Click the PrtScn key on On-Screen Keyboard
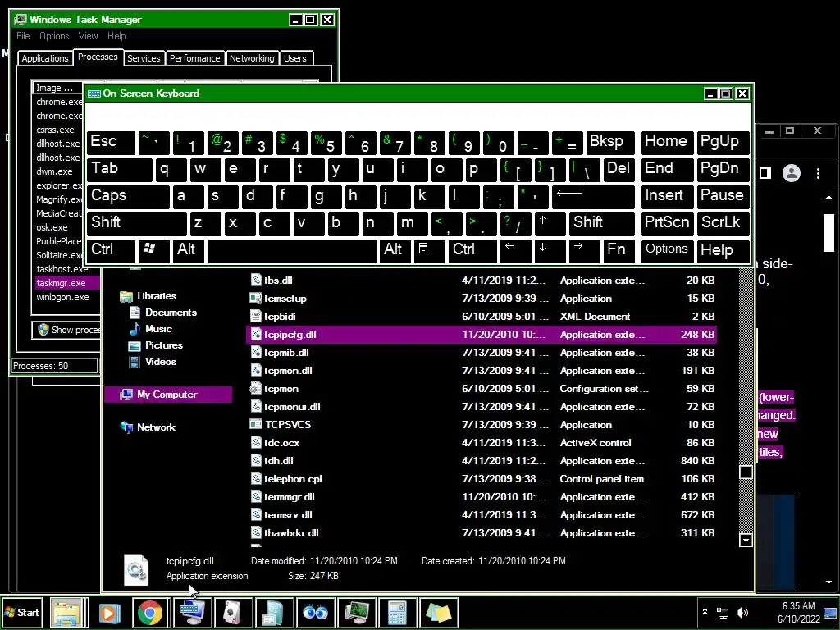840x630 pixels. pyautogui.click(x=666, y=223)
